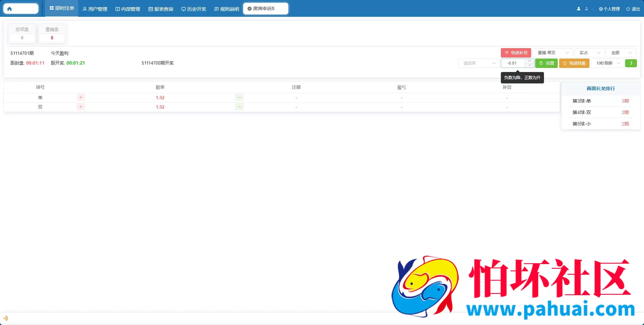Image resolution: width=644 pixels, height=325 pixels.
Task: Click the 两面长龙排行 panel title
Action: [x=601, y=89]
